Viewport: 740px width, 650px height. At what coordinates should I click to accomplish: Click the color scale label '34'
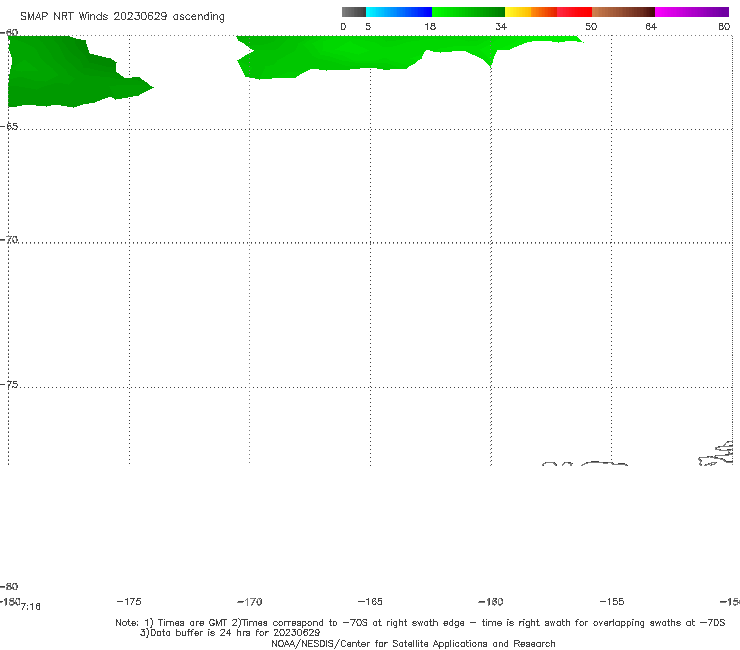501,26
